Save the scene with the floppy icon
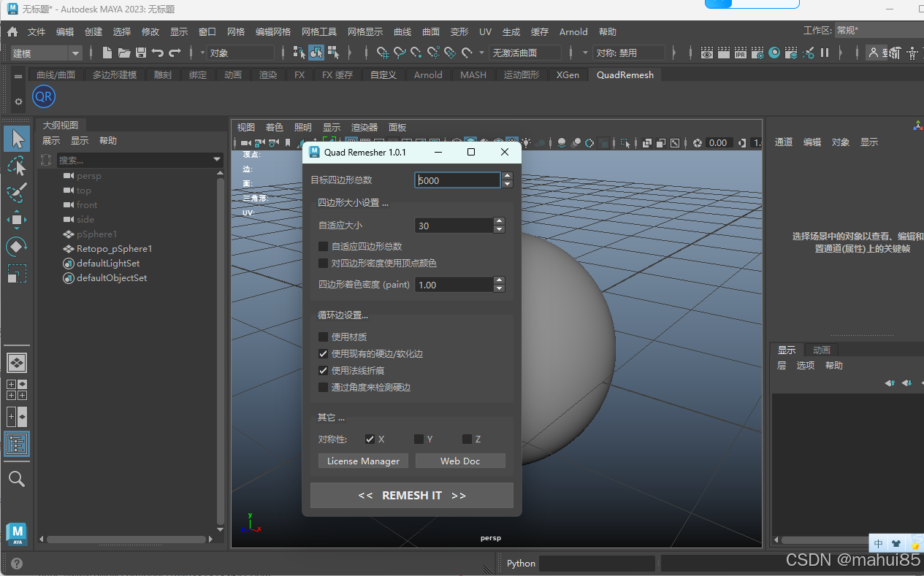The image size is (924, 576). point(141,53)
